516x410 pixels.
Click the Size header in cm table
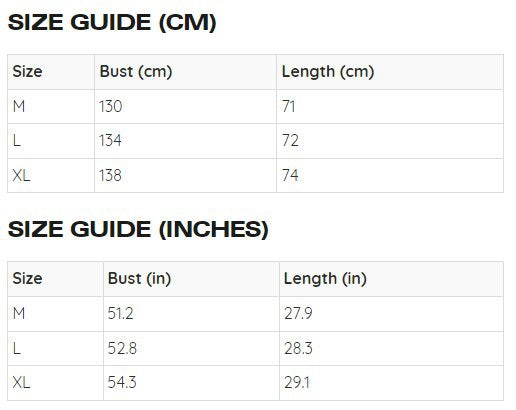tap(51, 72)
